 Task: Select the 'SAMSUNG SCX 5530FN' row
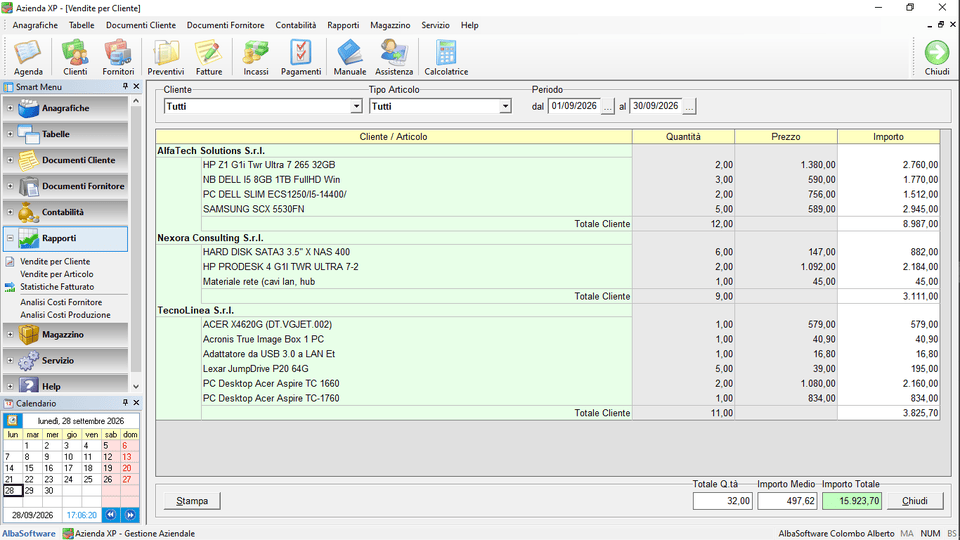[547, 209]
